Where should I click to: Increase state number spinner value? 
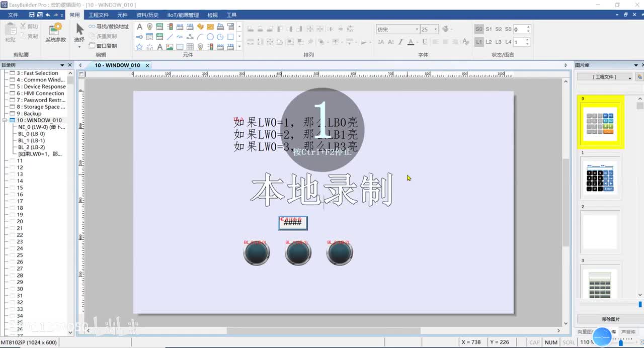(x=528, y=27)
